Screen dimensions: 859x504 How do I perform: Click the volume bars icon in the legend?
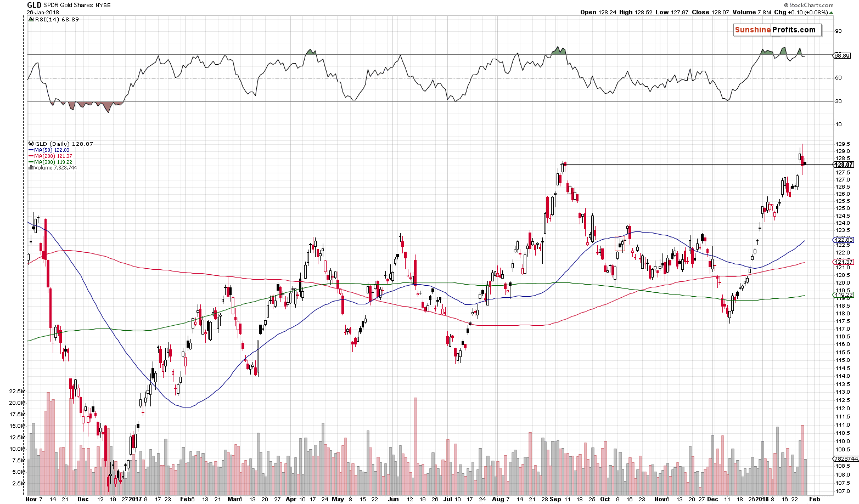(31, 167)
